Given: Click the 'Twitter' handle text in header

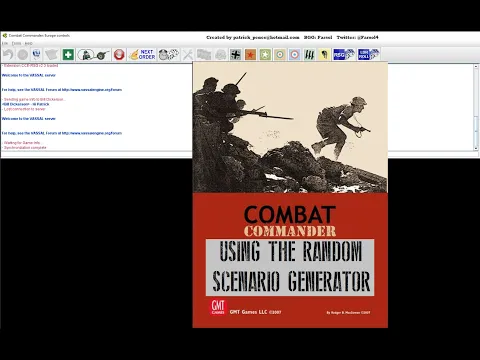Looking at the screenshot, I should (357, 37).
